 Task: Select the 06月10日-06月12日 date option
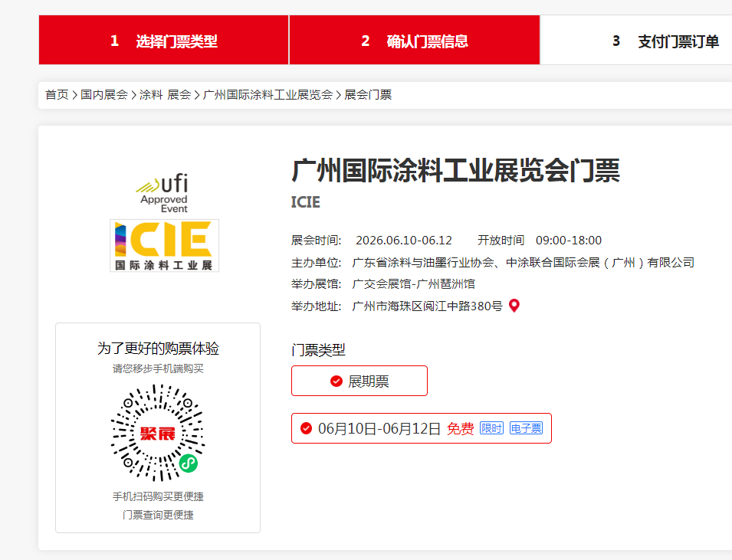point(379,428)
